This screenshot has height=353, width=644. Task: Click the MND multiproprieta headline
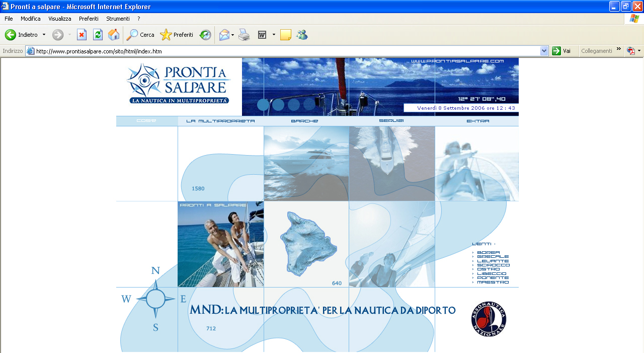323,310
